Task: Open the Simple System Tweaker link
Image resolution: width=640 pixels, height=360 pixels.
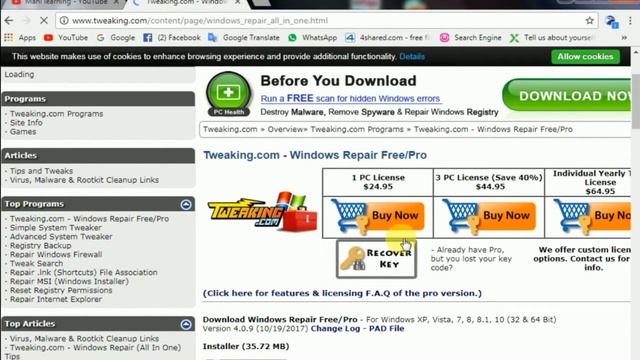Action: click(x=56, y=228)
